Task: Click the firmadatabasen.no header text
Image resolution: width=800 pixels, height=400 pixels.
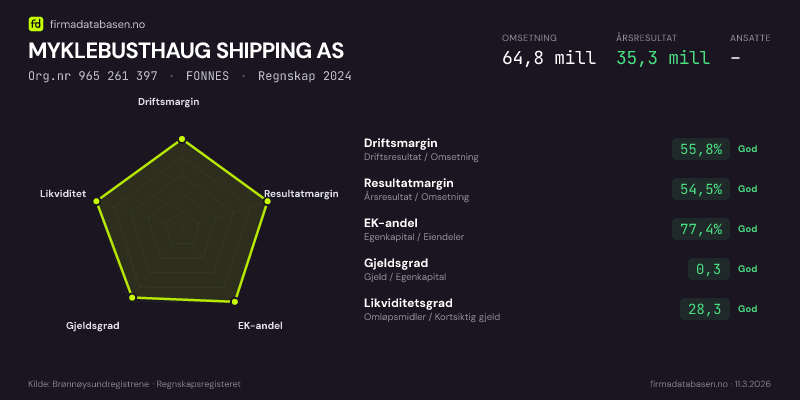Action: (96, 24)
